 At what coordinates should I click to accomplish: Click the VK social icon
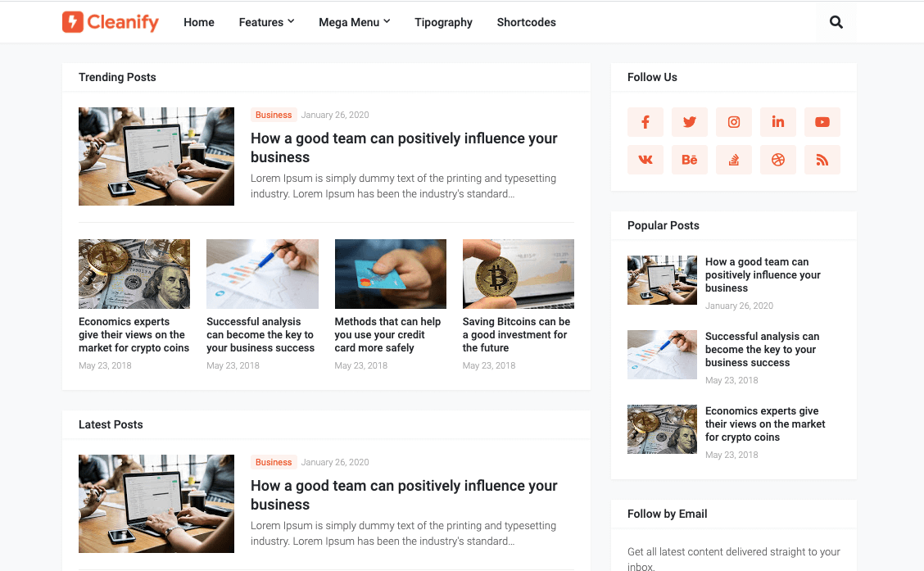pos(645,160)
